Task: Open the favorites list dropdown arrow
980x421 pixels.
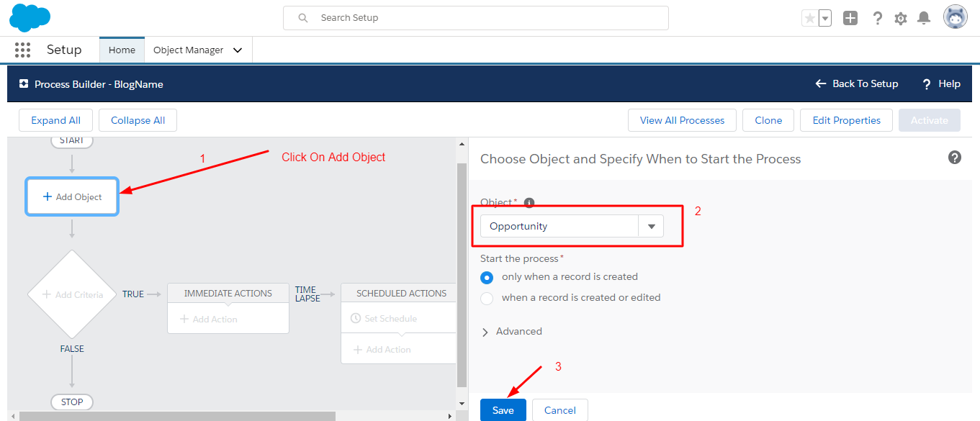Action: [x=825, y=18]
